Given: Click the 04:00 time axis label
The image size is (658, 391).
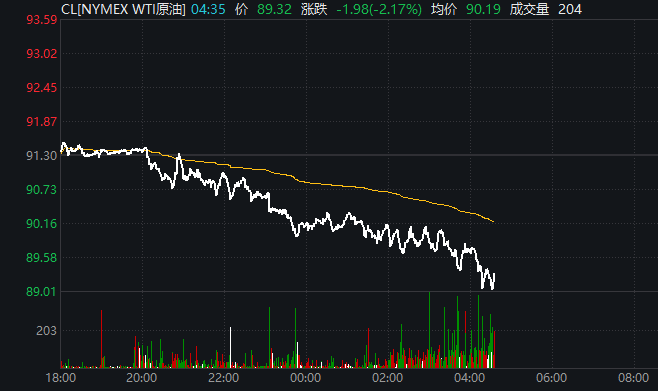Looking at the screenshot, I should click(x=470, y=378).
